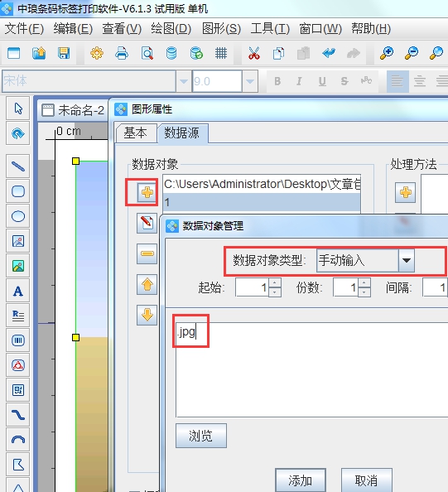Toggle Bold formatting button
The image size is (448, 492).
coord(277,81)
